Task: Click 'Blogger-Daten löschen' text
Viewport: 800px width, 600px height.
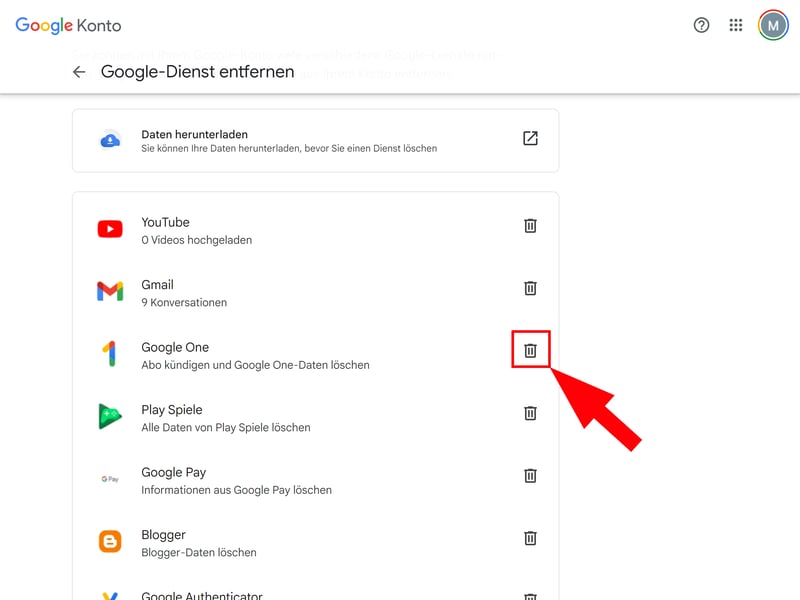Action: tap(199, 553)
